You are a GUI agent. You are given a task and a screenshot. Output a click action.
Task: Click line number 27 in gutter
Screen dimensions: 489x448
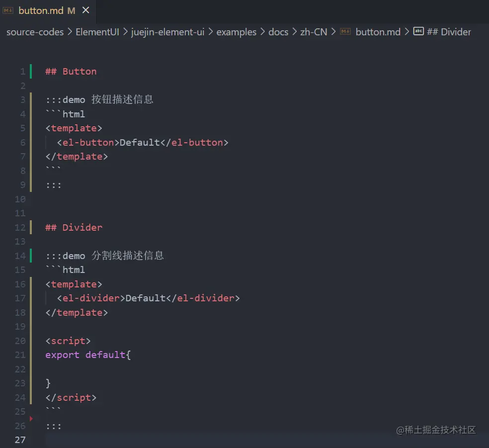[x=20, y=440]
